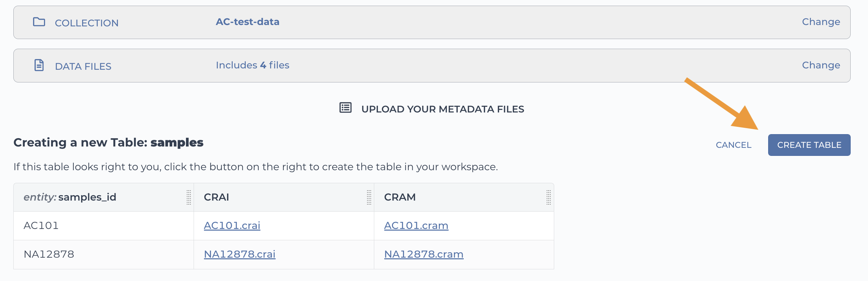Select the AC-test-data collection name
Screen dimensions: 868x281
tap(247, 22)
